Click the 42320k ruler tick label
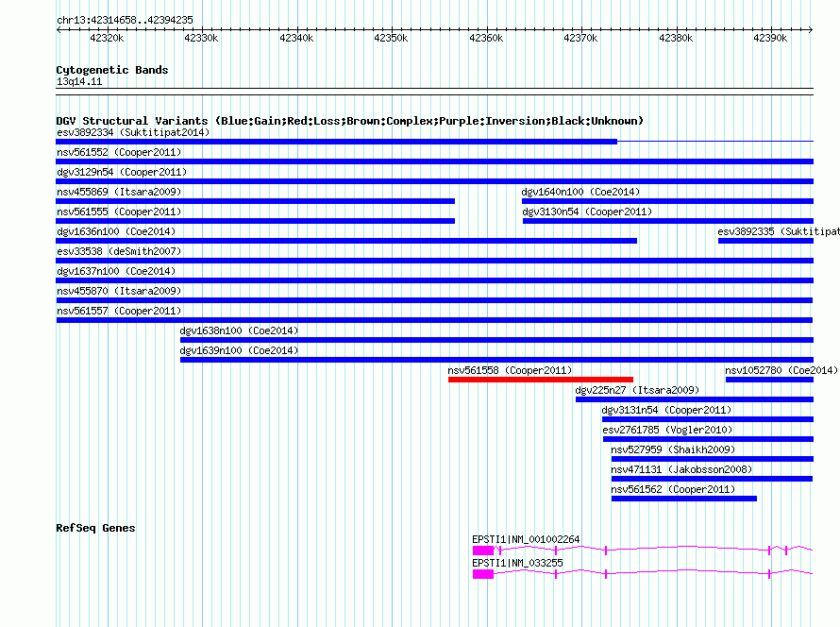Viewport: 840px width, 627px height. point(107,38)
